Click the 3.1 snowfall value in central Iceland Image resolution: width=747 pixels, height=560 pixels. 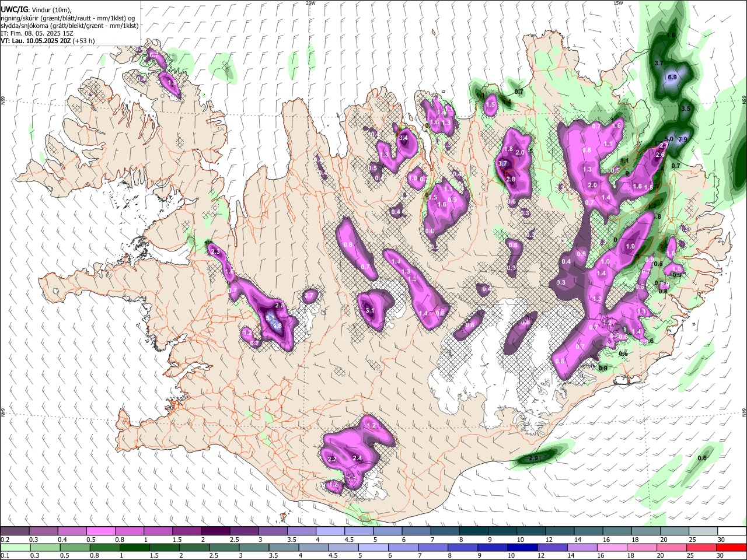pyautogui.click(x=369, y=311)
